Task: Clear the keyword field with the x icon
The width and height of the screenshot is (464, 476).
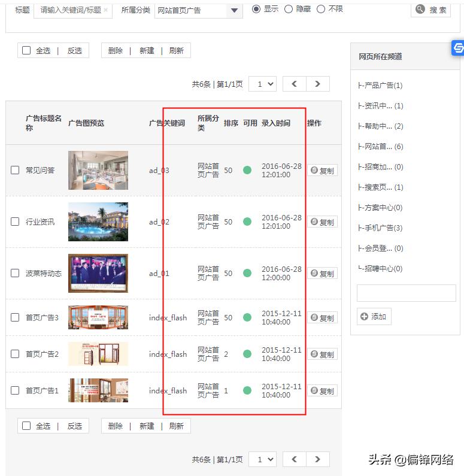Action: pos(105,10)
